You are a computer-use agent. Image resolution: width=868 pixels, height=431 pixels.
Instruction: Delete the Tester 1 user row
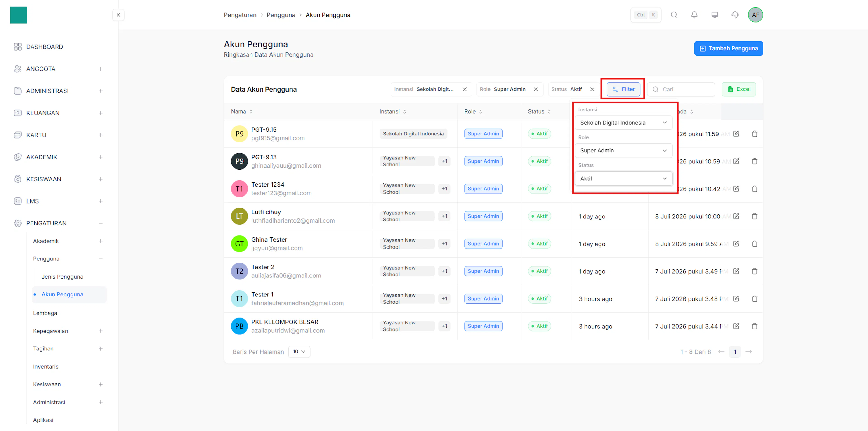[x=755, y=298]
